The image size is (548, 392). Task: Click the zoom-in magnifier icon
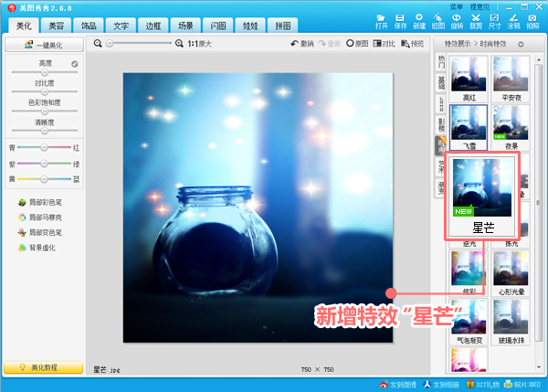point(179,43)
